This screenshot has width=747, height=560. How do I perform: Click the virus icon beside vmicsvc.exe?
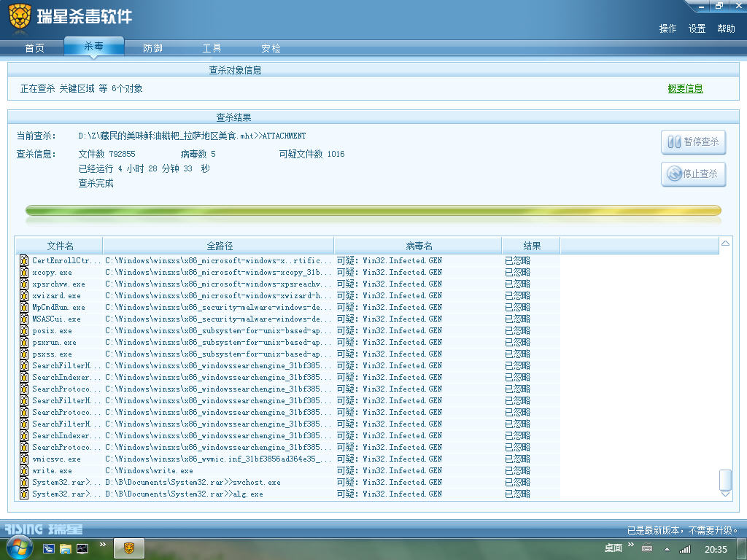point(24,459)
